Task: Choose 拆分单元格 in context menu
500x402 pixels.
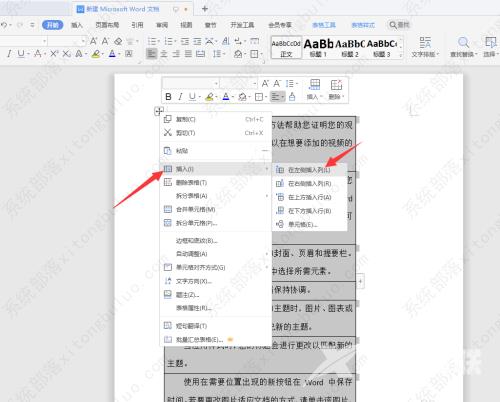Action: point(216,223)
